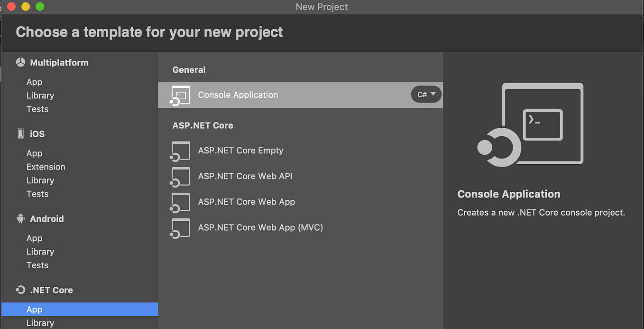644x329 pixels.
Task: Click the iOS device icon in sidebar
Action: point(20,133)
